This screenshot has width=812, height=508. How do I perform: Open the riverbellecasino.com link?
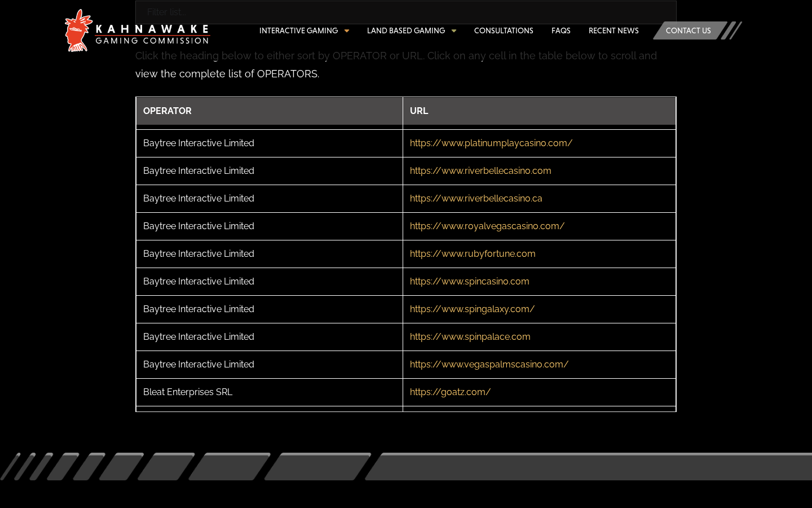(480, 171)
